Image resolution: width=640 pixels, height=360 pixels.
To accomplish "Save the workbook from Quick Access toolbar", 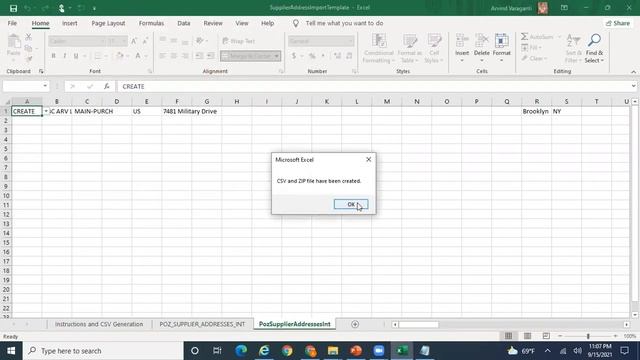I will point(13,8).
